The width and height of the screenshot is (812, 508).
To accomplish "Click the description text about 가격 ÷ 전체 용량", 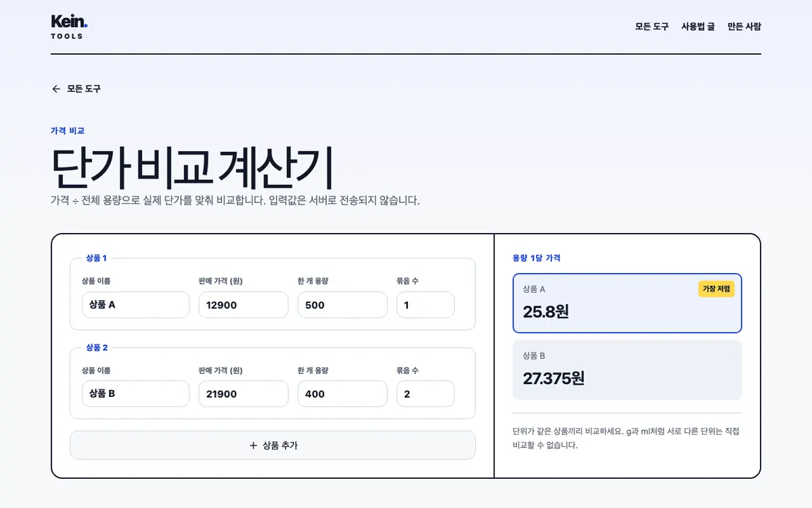I will click(x=235, y=201).
